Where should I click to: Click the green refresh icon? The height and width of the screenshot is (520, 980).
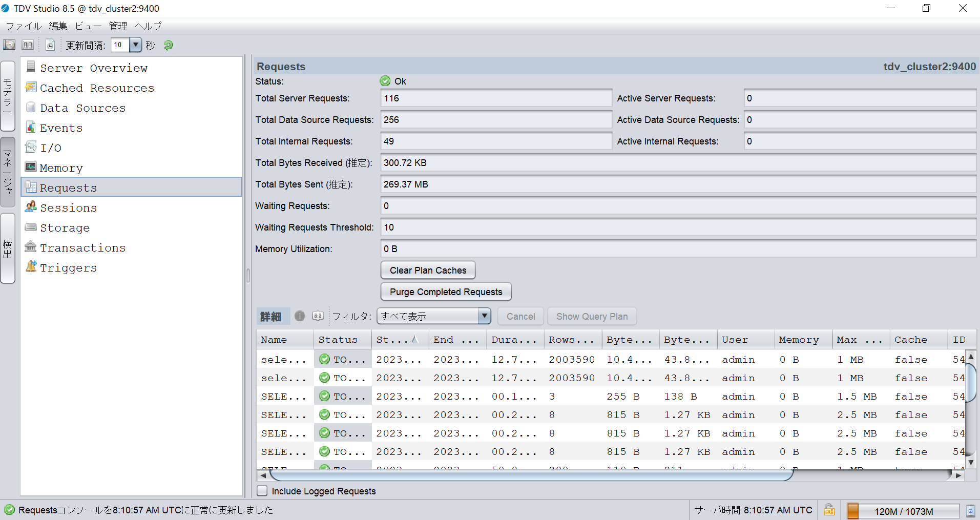pos(169,45)
